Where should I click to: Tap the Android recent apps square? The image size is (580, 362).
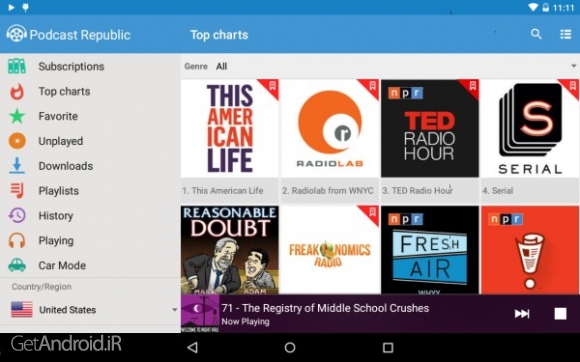point(388,347)
